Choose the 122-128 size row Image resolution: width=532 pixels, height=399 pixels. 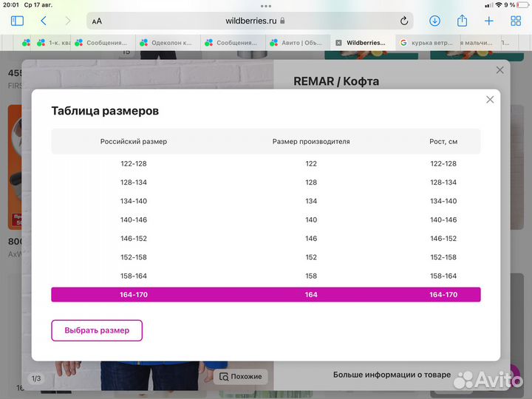(266, 163)
